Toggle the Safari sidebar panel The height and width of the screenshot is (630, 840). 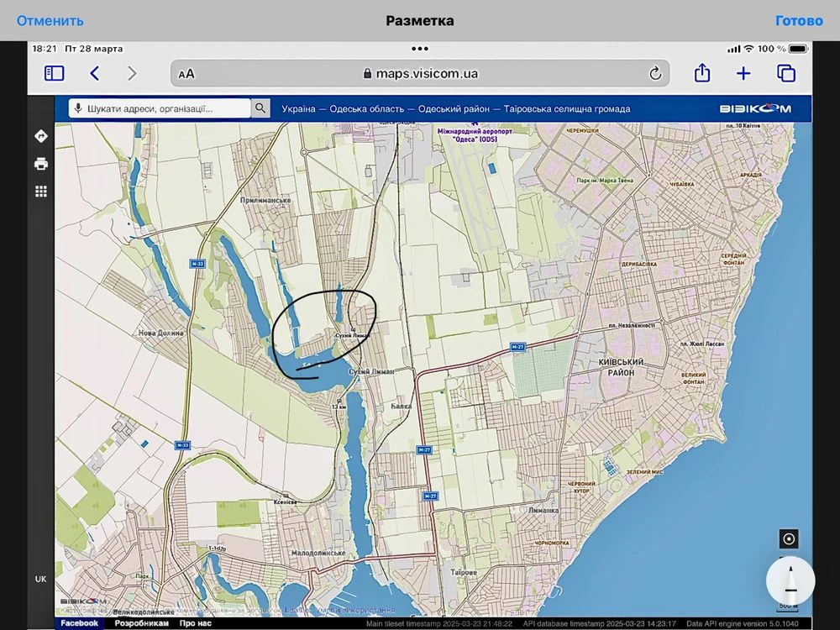point(54,73)
